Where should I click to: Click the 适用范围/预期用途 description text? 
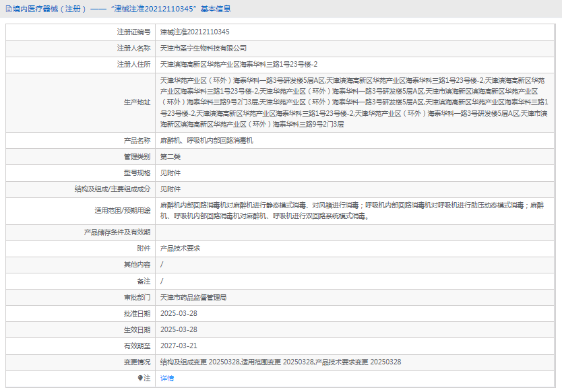(352, 211)
